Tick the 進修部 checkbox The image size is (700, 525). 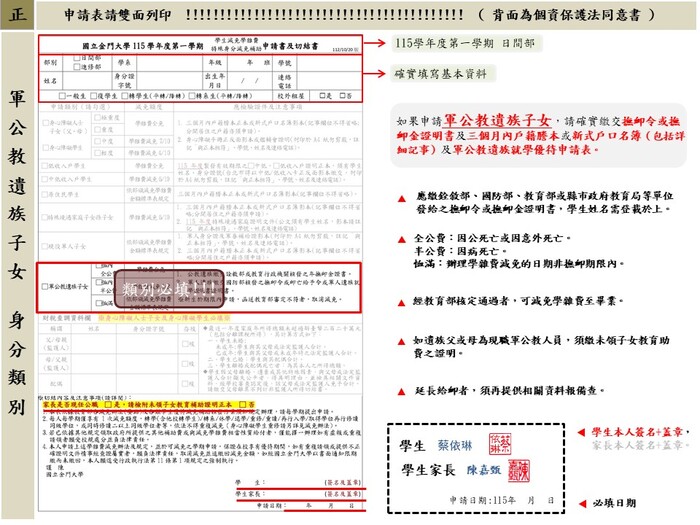coord(75,65)
